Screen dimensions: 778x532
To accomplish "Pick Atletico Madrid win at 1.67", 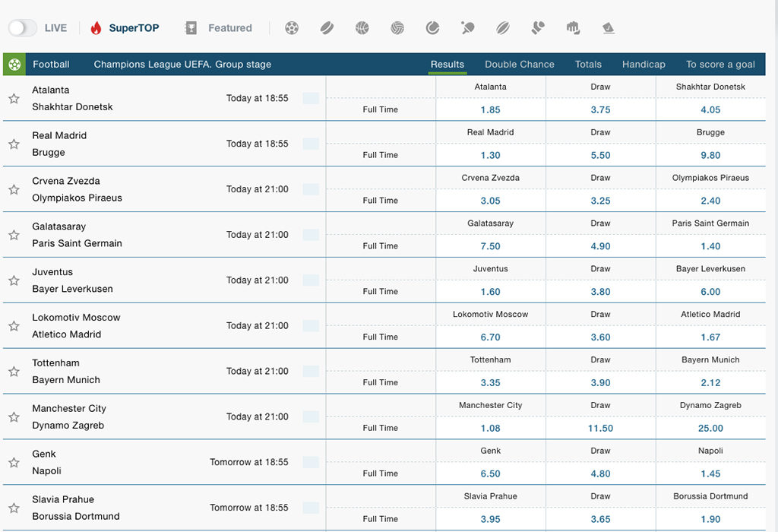I will (x=710, y=337).
